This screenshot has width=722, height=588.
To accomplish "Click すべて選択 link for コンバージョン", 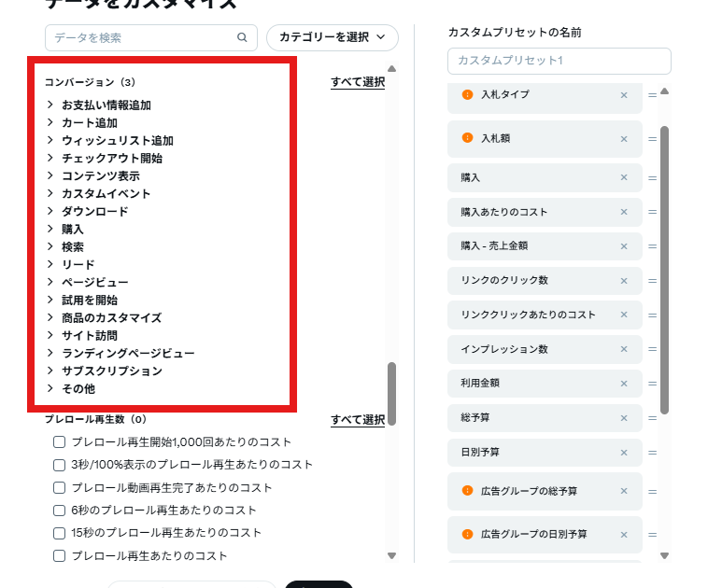I will click(x=358, y=83).
